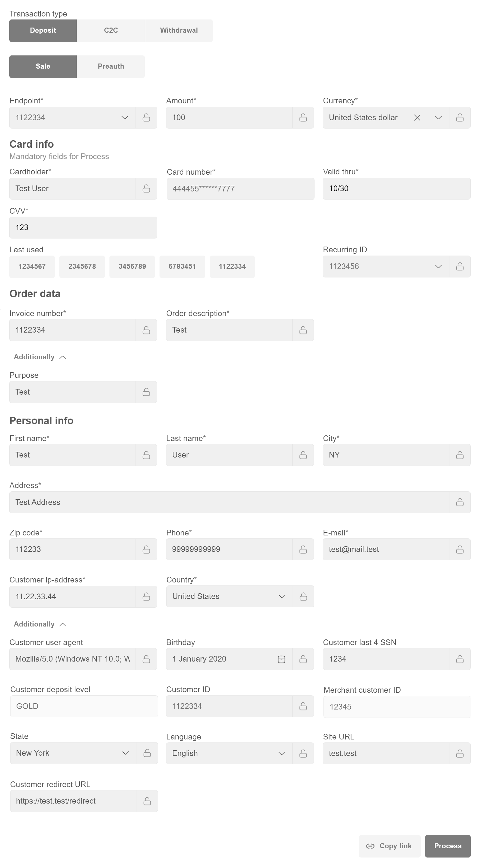Expand the Country dropdown showing United States
The width and height of the screenshot is (483, 868).
pos(281,597)
